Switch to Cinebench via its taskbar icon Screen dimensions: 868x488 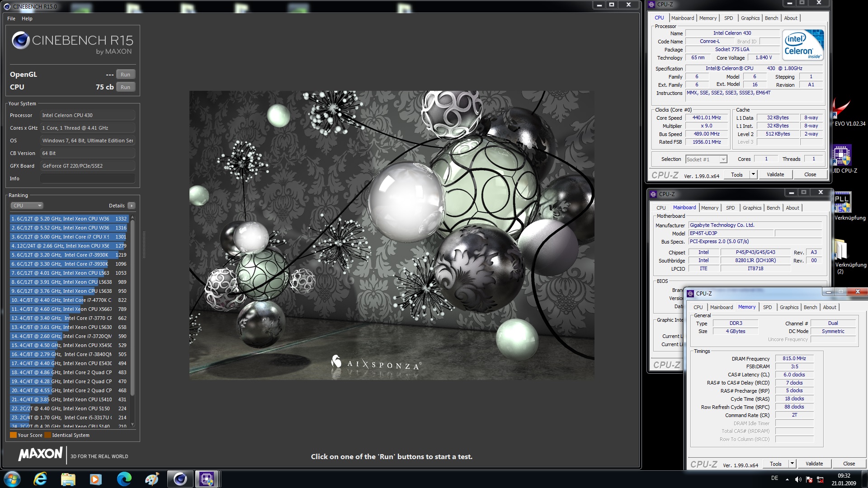pyautogui.click(x=180, y=479)
